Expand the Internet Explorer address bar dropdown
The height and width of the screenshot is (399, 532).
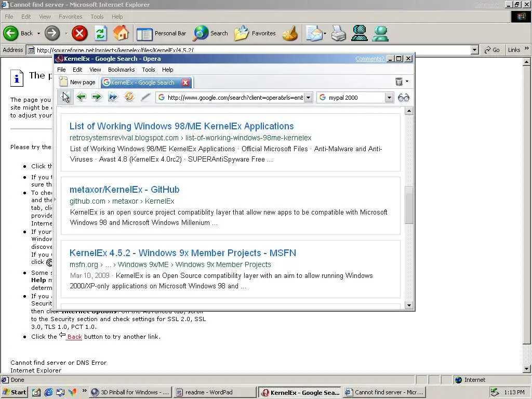click(x=475, y=50)
